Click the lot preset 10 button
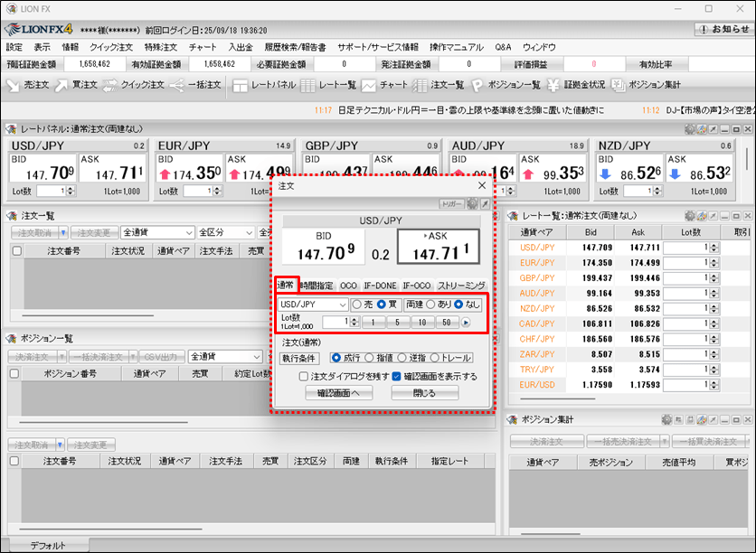This screenshot has height=553, width=756. pyautogui.click(x=422, y=322)
